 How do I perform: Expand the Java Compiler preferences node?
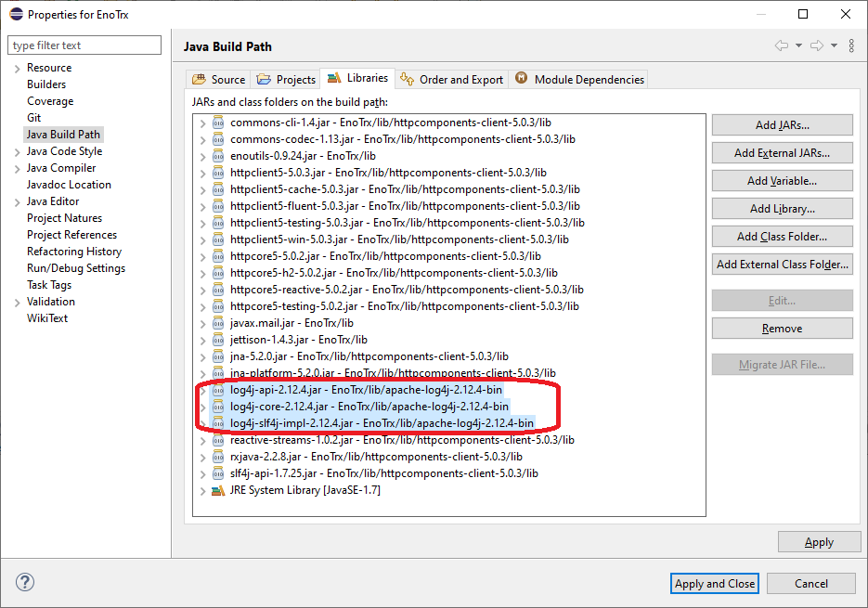click(x=17, y=168)
